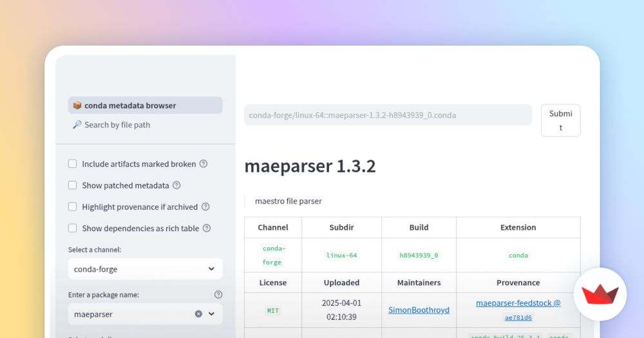644x338 pixels.
Task: Click the package box emoji icon
Action: tap(77, 106)
